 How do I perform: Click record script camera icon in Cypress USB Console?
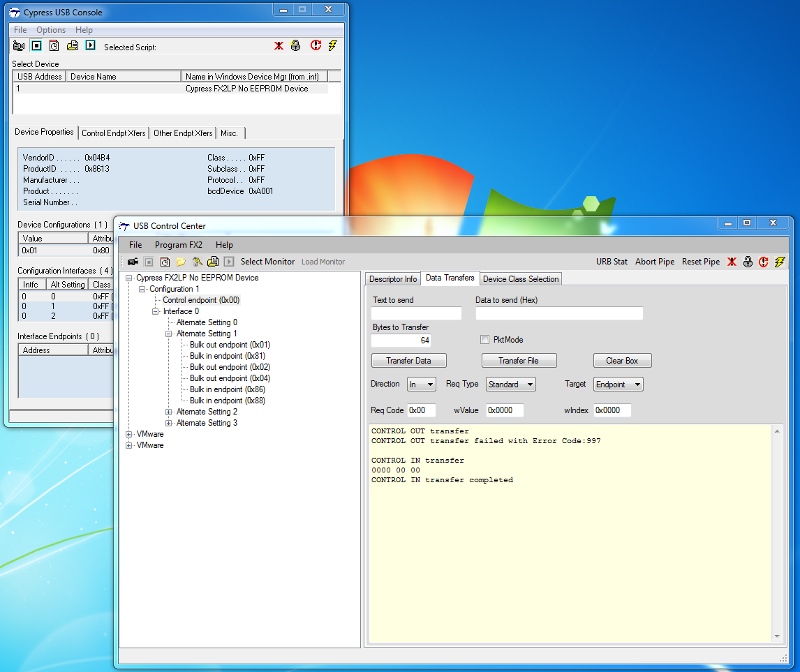coord(19,46)
